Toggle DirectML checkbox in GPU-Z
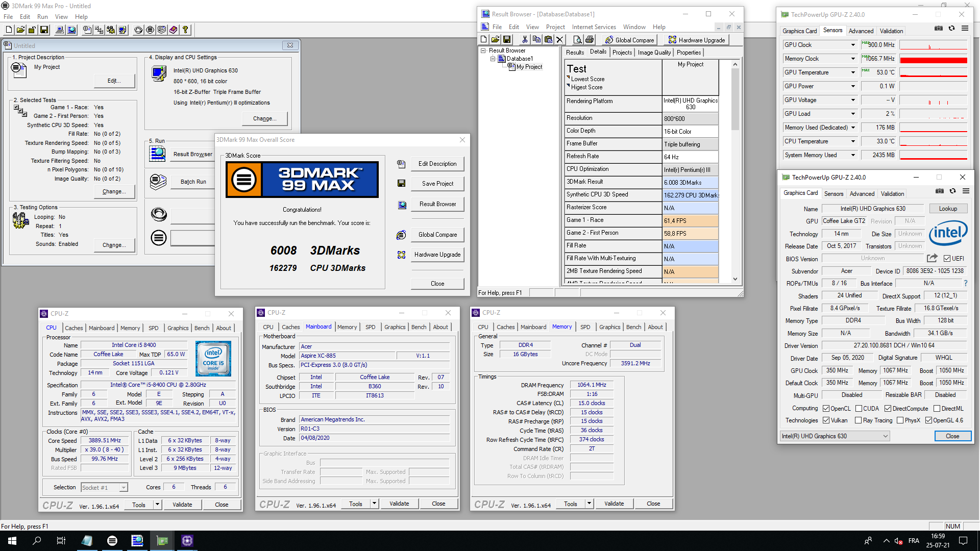980x551 pixels. click(x=937, y=409)
